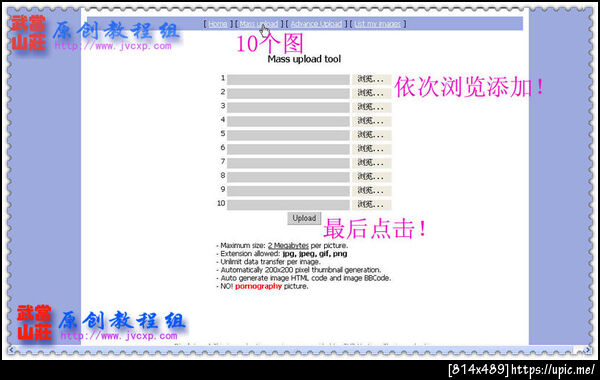Click the jpg, jpeg, gif, png text
The height and width of the screenshot is (380, 600).
point(315,254)
